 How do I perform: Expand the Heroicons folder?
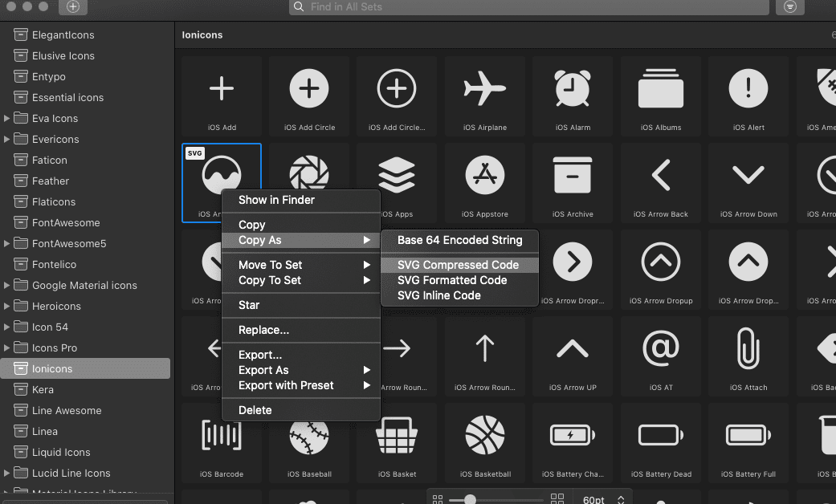pyautogui.click(x=6, y=306)
